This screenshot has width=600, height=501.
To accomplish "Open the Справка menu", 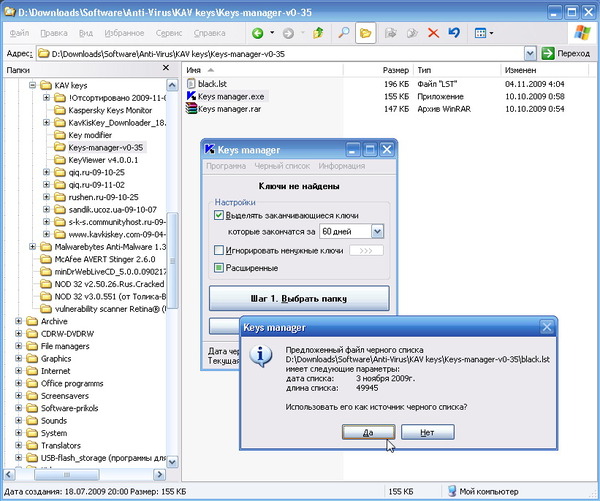I will [x=209, y=33].
